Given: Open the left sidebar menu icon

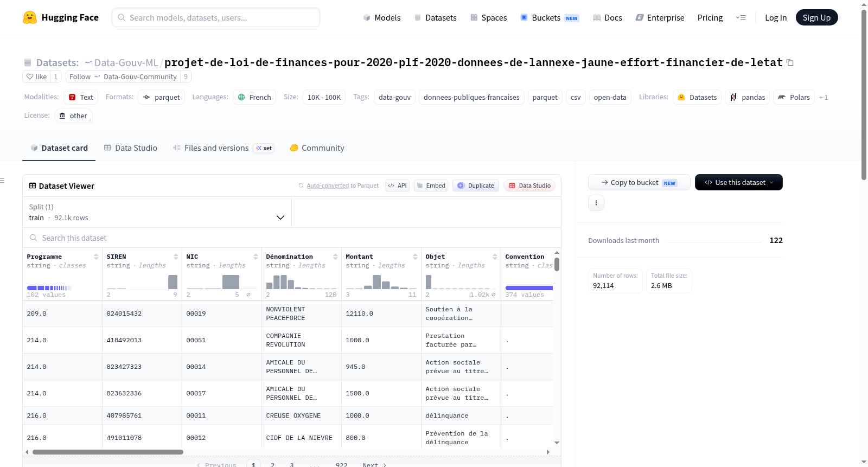Looking at the screenshot, I should click(x=2, y=181).
